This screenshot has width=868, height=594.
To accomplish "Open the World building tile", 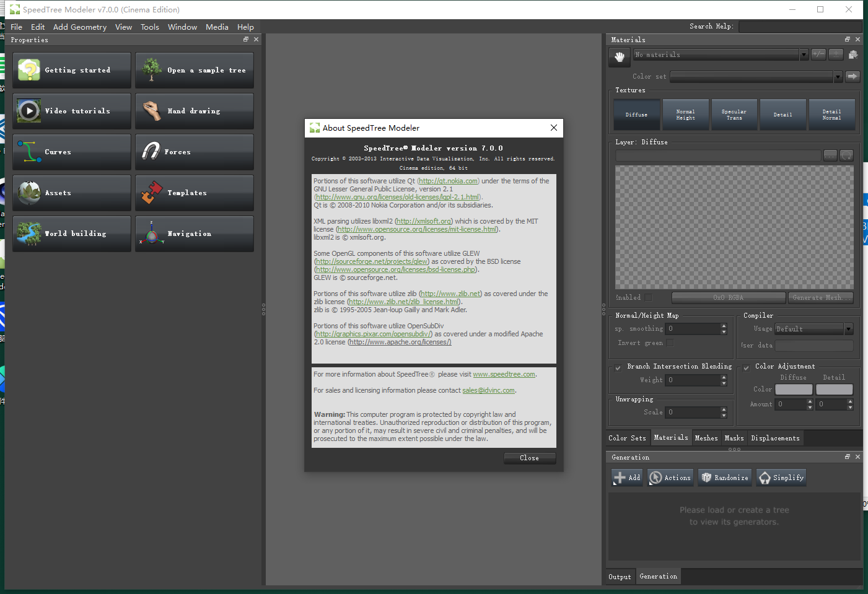I will click(x=72, y=234).
